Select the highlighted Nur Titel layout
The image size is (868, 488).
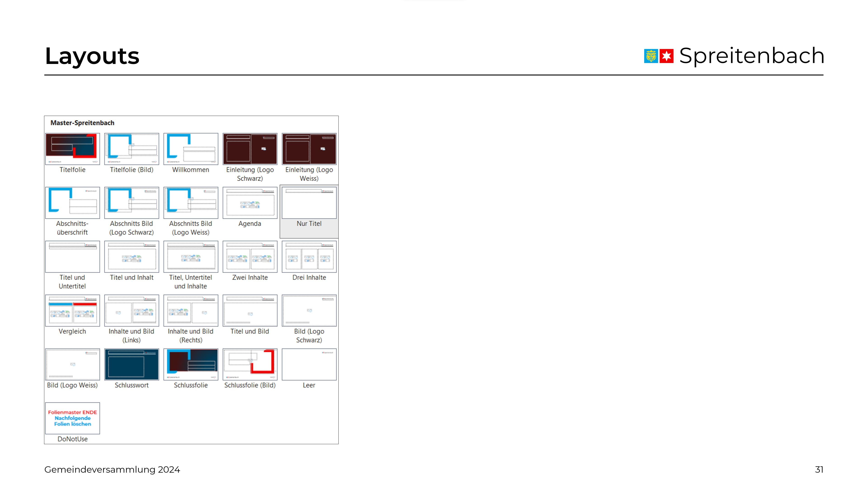pos(309,203)
